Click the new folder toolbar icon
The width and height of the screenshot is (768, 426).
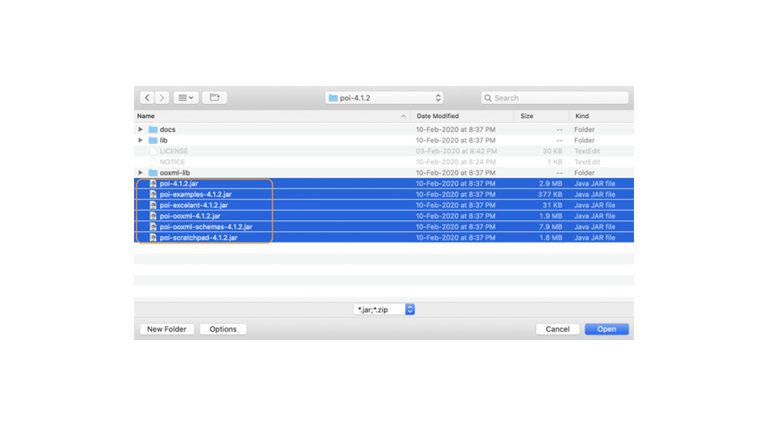coord(214,98)
